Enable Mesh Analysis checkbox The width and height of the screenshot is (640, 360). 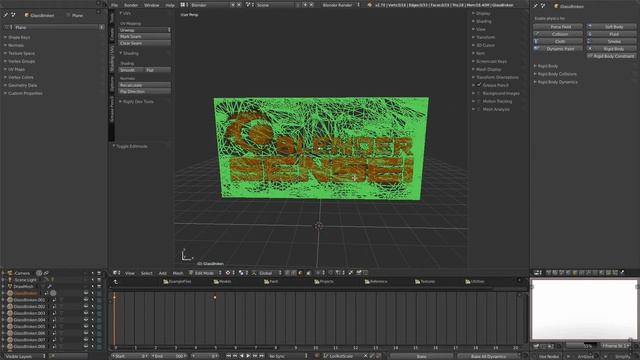pos(479,109)
